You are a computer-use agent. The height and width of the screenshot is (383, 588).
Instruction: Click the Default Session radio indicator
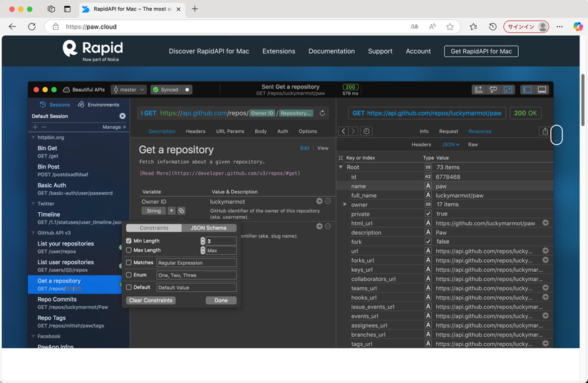tap(123, 116)
